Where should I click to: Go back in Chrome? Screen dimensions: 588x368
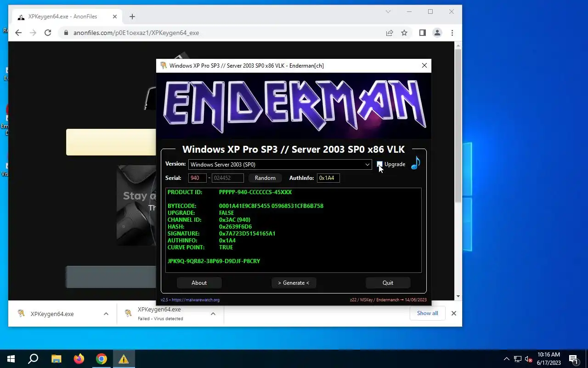pyautogui.click(x=18, y=33)
